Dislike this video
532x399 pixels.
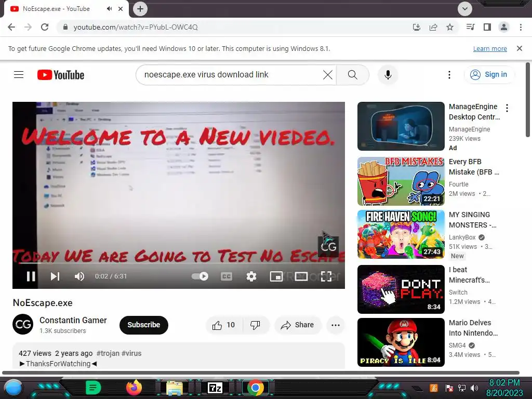256,325
